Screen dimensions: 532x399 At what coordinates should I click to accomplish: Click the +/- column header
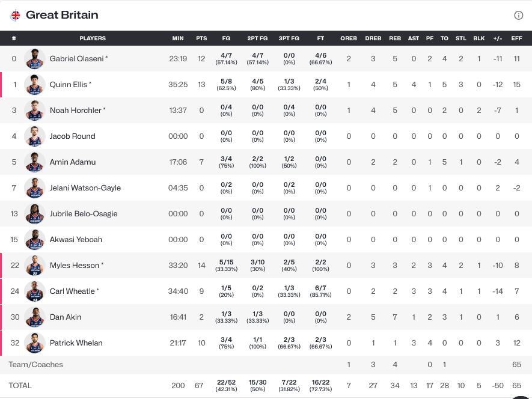point(498,38)
